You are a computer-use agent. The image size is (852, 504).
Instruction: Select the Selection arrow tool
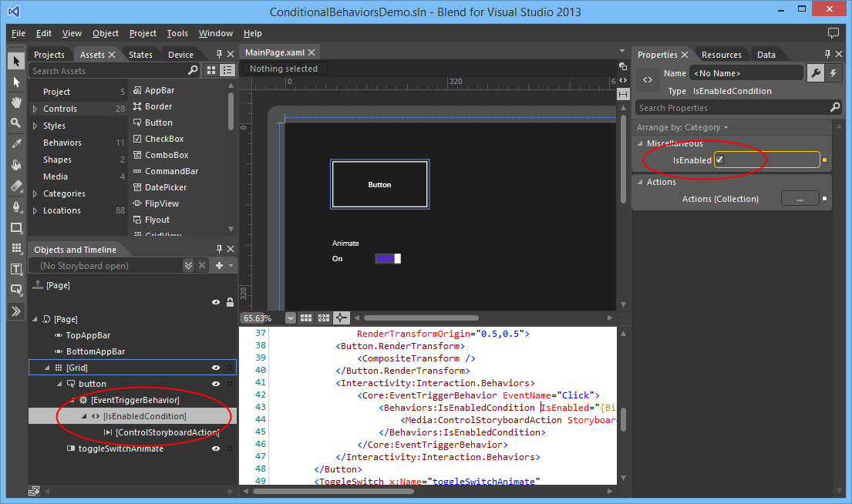[16, 61]
